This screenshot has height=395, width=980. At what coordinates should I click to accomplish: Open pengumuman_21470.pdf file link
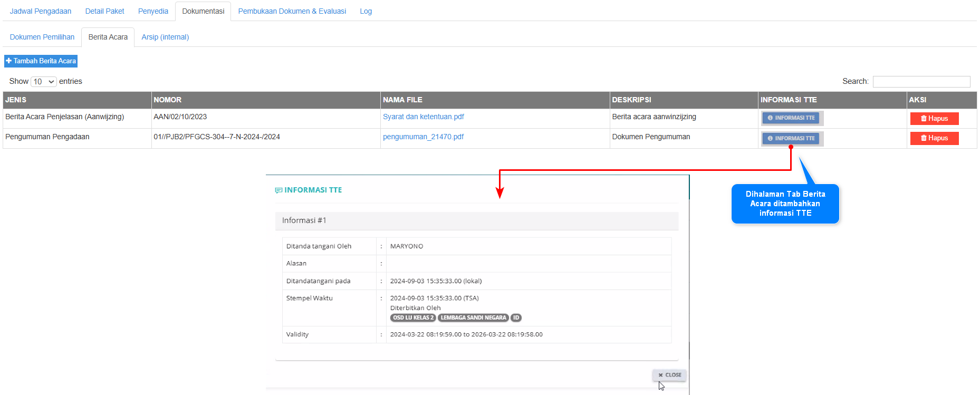pos(423,137)
